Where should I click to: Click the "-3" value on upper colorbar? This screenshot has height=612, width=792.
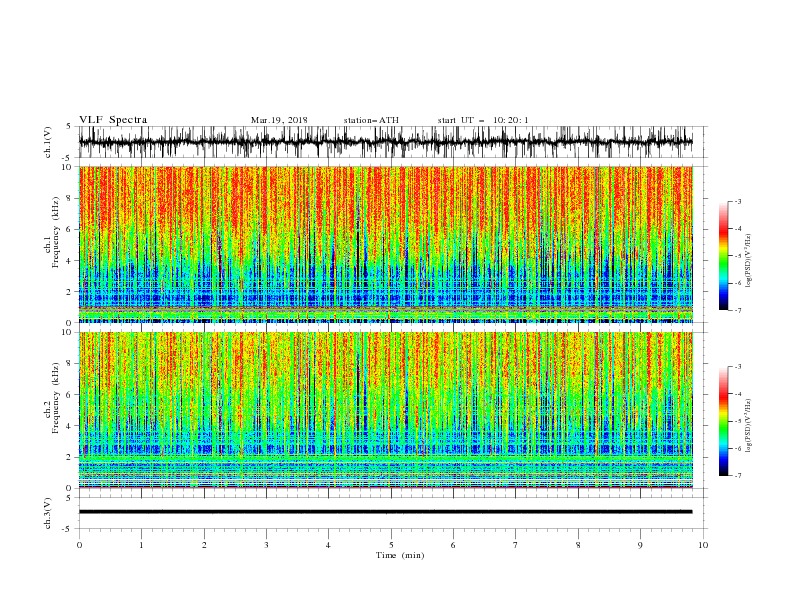pos(738,201)
